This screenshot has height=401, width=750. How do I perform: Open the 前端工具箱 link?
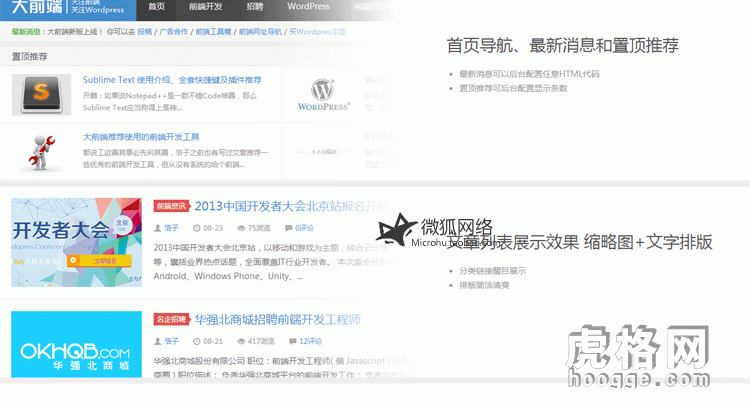213,32
